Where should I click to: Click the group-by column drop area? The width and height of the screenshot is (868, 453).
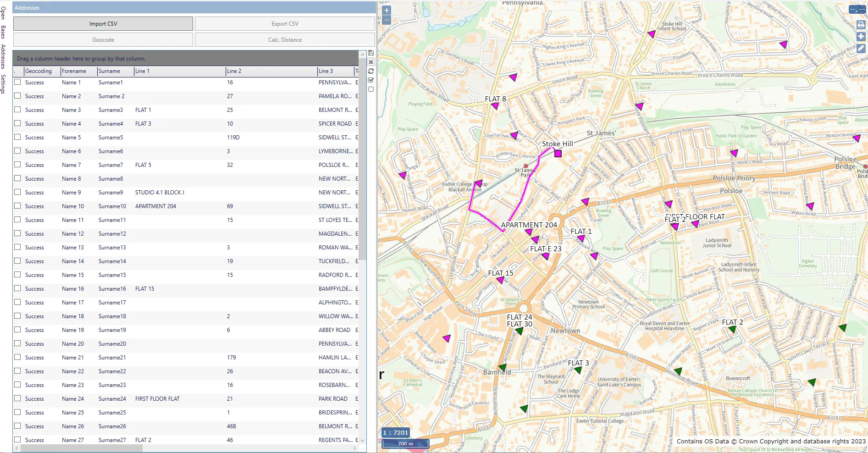pos(186,58)
